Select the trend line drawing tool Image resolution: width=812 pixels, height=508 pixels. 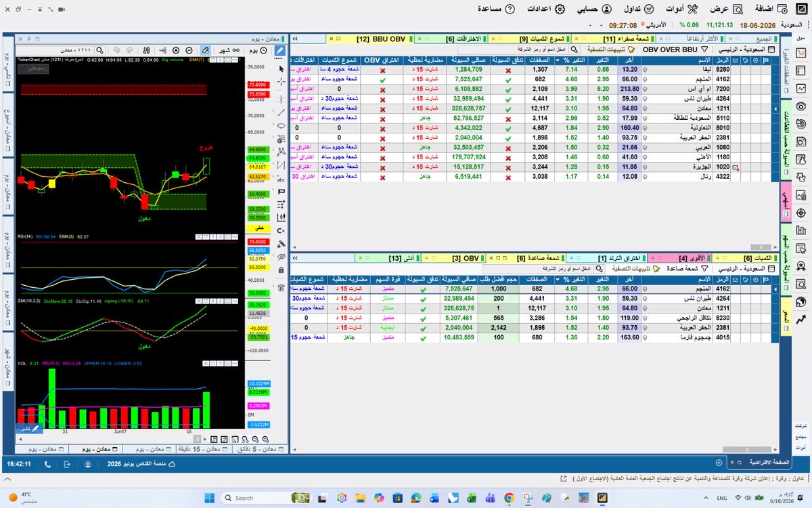click(281, 112)
